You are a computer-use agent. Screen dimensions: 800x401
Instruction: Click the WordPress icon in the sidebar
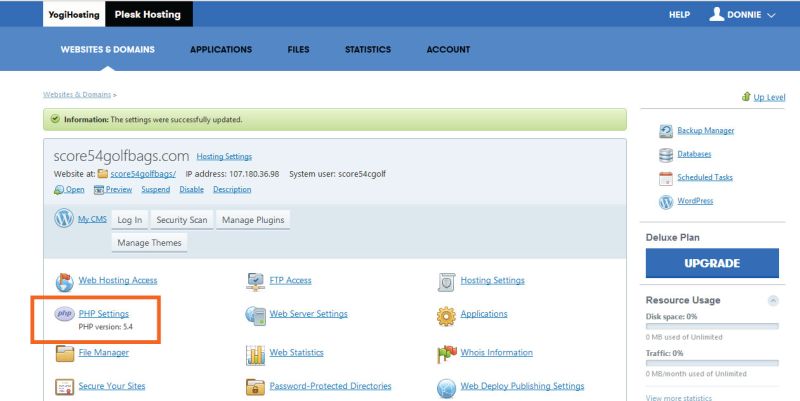pyautogui.click(x=666, y=202)
